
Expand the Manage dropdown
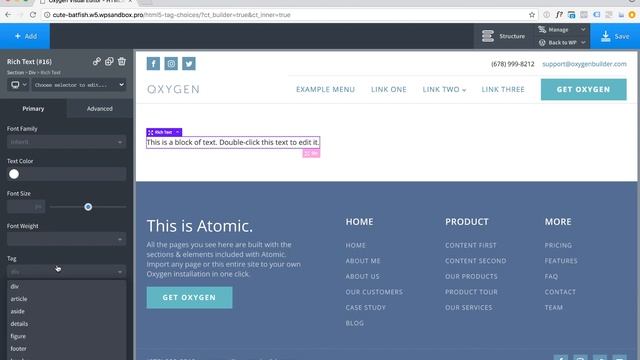562,30
